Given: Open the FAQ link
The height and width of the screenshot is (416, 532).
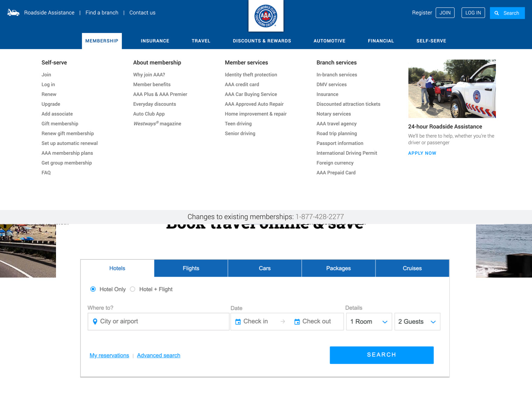Looking at the screenshot, I should click(x=46, y=173).
